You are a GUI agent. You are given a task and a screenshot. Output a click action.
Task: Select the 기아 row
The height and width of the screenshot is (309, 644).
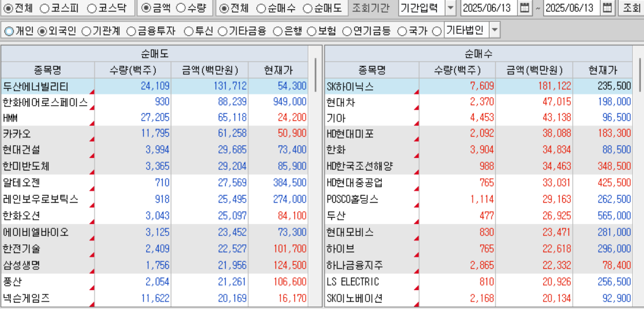479,118
